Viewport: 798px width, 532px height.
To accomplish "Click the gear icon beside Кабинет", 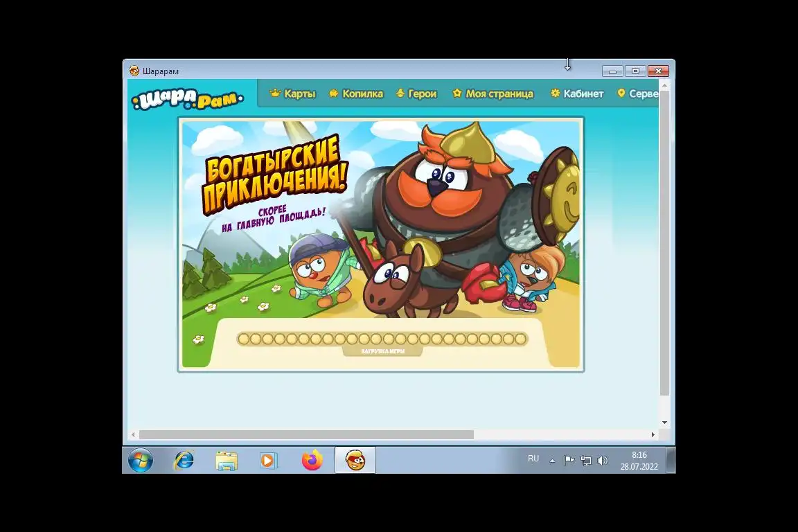I will [x=556, y=93].
